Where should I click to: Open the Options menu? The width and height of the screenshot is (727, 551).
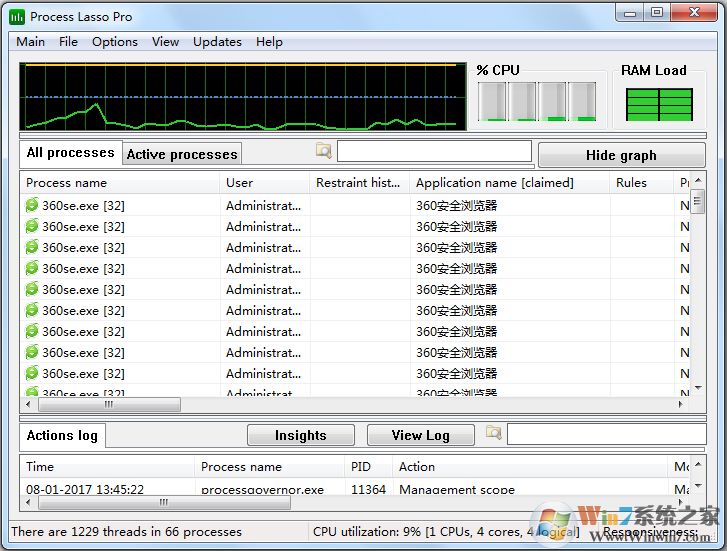(115, 42)
